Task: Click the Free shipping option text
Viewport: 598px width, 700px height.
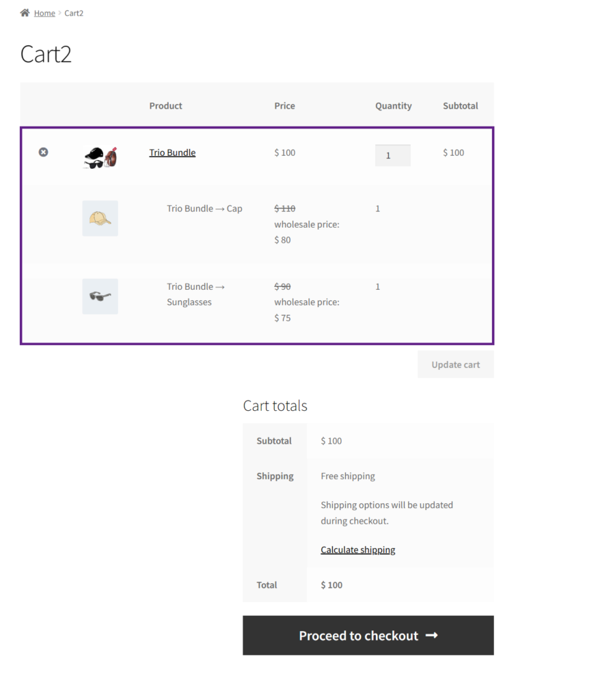Action: click(348, 476)
